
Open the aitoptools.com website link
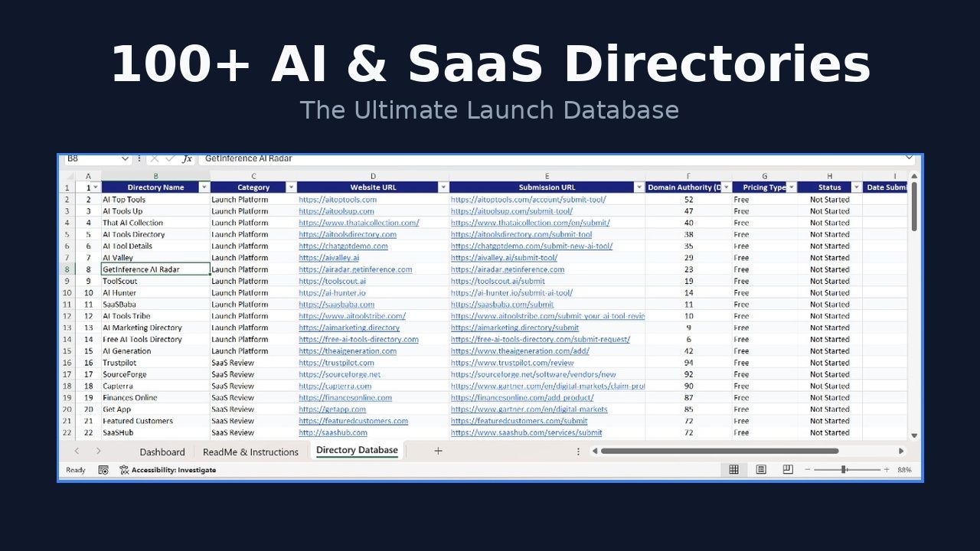click(338, 200)
